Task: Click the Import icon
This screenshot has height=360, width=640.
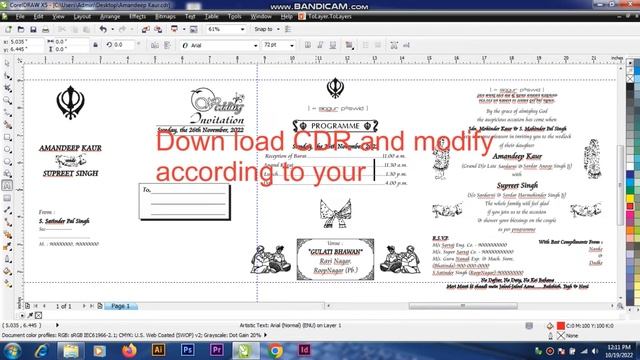Action: pos(146,29)
